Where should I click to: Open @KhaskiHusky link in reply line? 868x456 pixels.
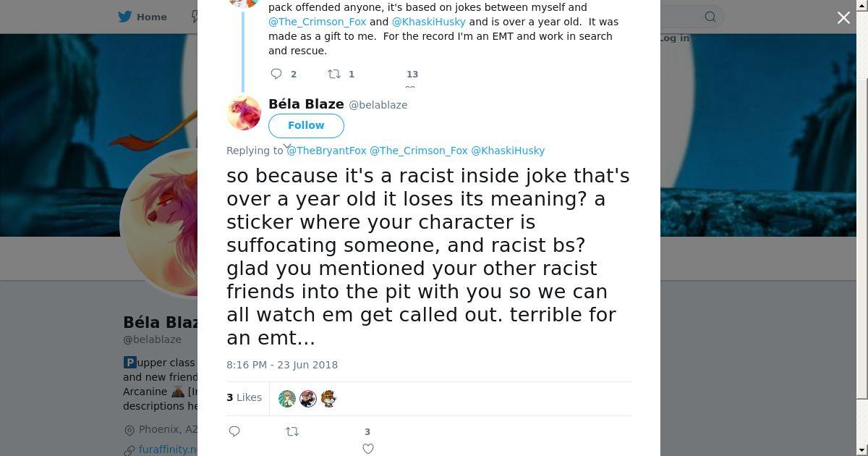(x=508, y=151)
